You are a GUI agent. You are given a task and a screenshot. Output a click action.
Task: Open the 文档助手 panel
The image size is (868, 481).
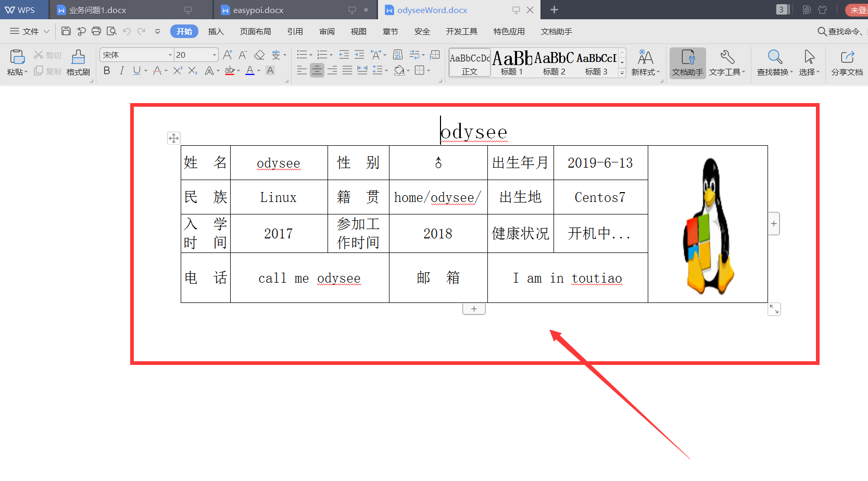coord(687,62)
